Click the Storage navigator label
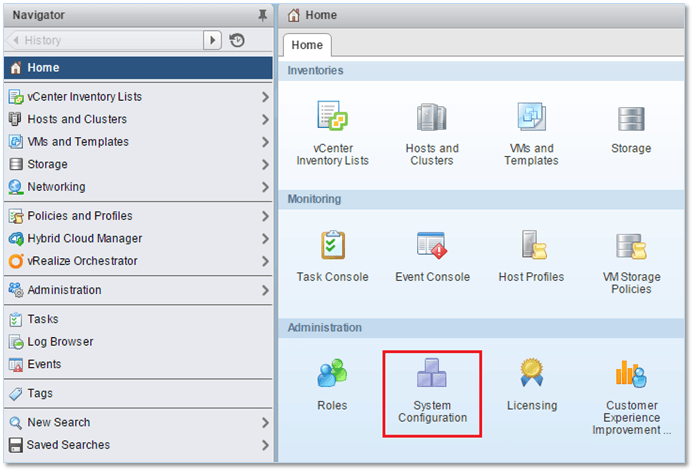 coord(47,164)
